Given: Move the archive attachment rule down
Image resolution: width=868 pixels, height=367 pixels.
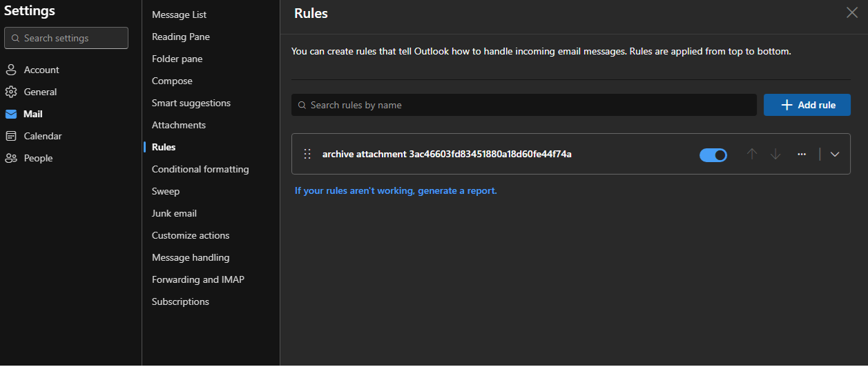Looking at the screenshot, I should tap(775, 154).
